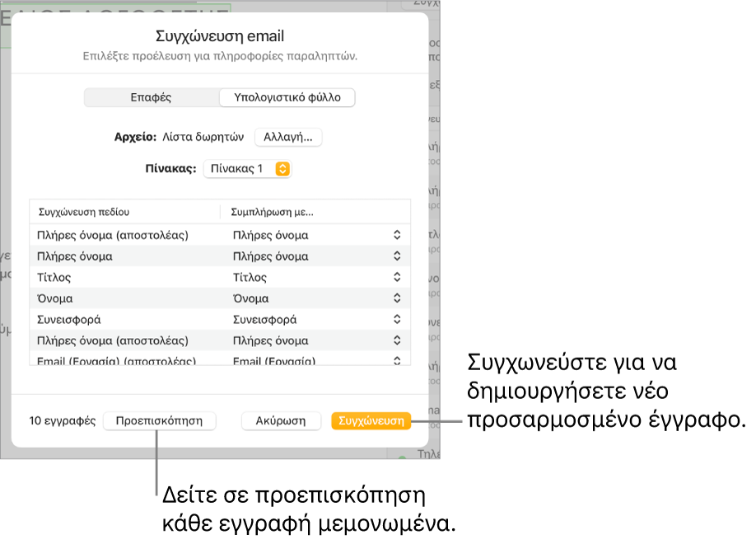This screenshot has width=756, height=544.
Task: Click the orange Συγχώνευση button
Action: [x=371, y=421]
